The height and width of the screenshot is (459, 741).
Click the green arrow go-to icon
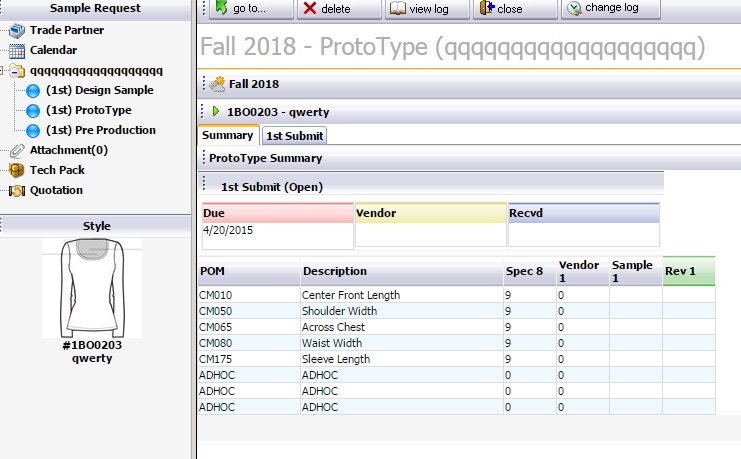point(222,7)
